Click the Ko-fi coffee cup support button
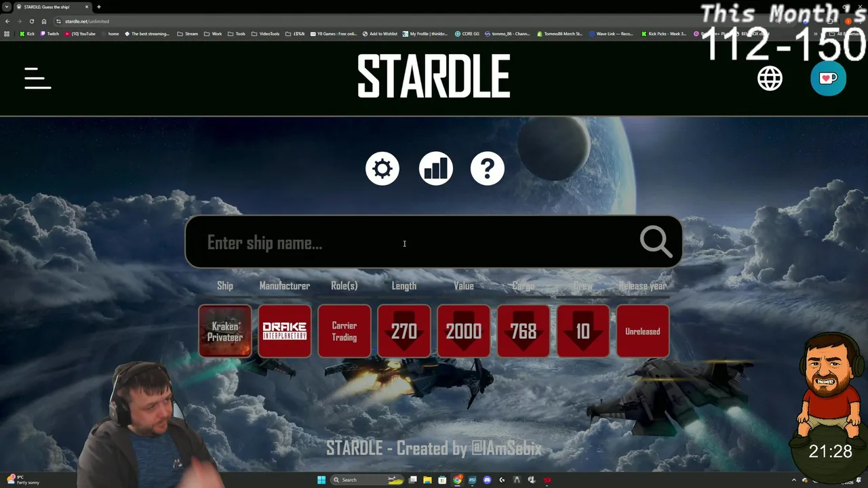Screen dimensions: 868x488 click(828, 78)
